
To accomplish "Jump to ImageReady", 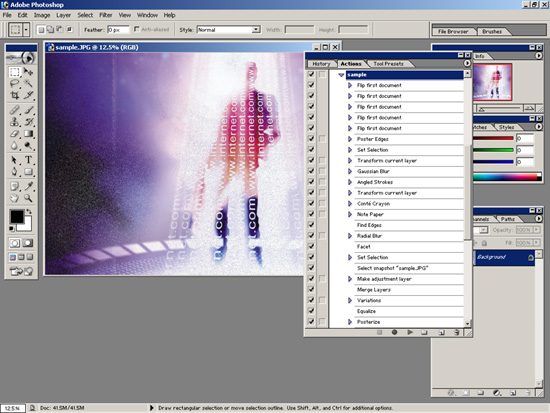I will point(21,271).
